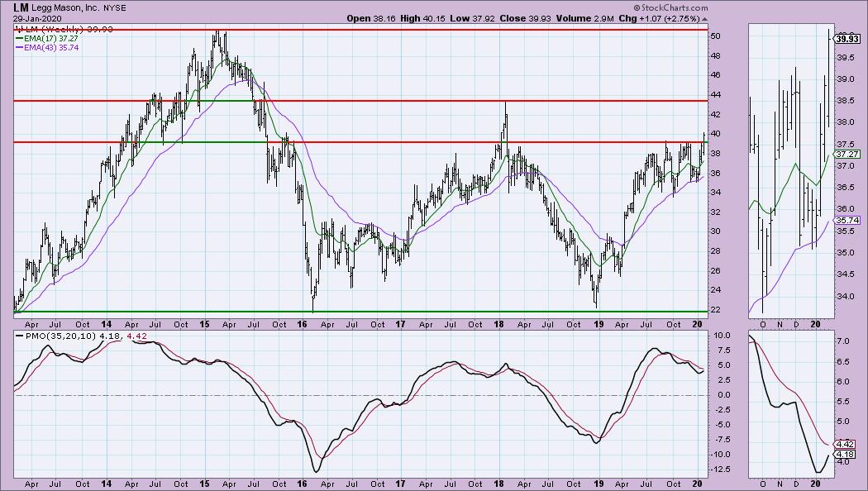Screen dimensions: 868x491
Task: Click the Open 38.16 value
Action: [372, 18]
